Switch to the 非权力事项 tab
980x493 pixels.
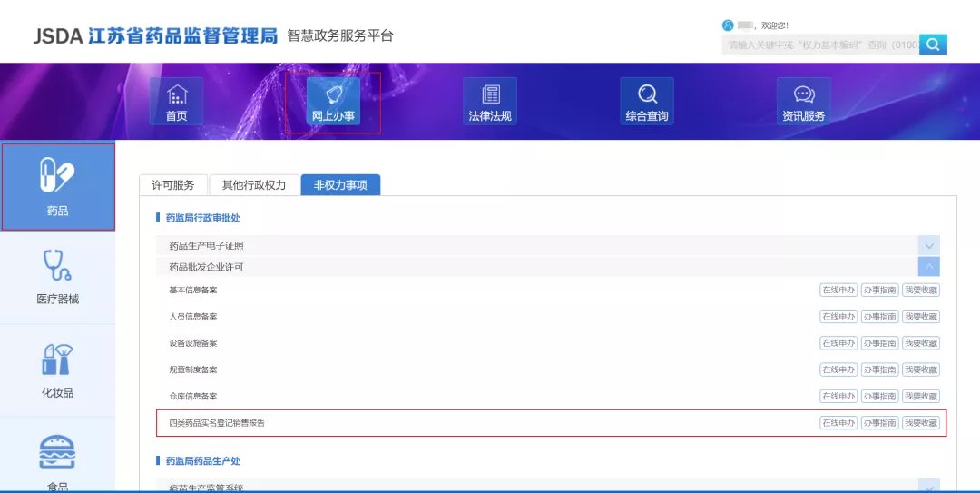click(340, 185)
